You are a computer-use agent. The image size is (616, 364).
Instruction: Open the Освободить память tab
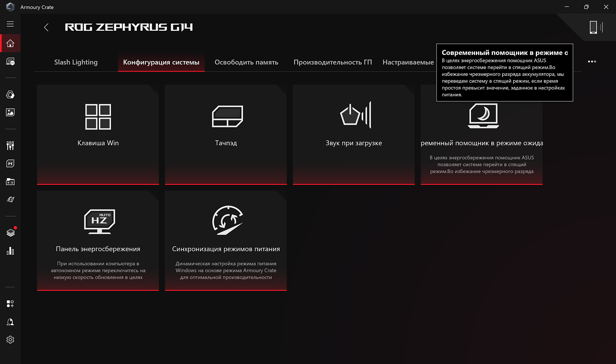pyautogui.click(x=246, y=62)
